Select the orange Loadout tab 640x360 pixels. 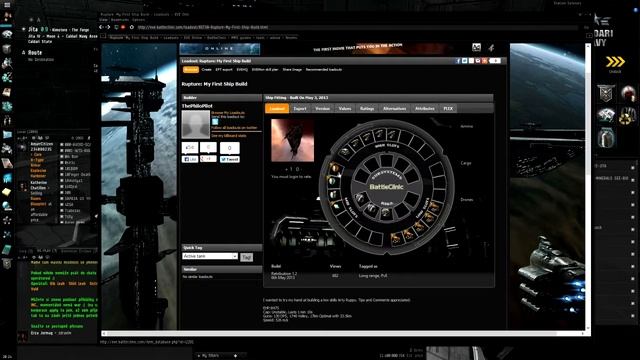[x=277, y=109]
